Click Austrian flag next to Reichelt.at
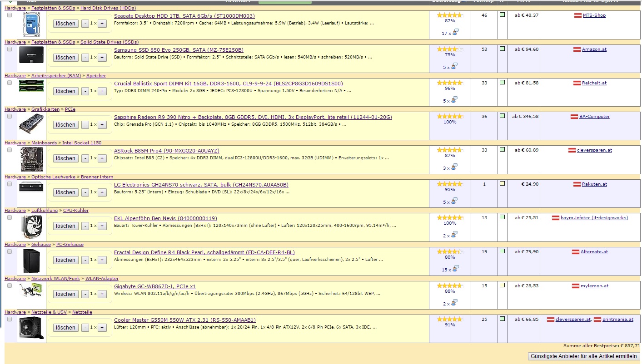 tap(577, 83)
